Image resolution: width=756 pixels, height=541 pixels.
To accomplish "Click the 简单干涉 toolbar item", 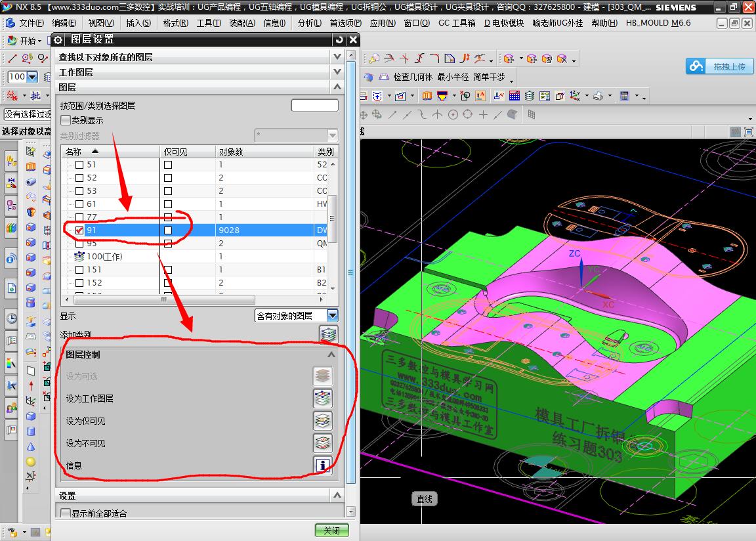I will 489,77.
